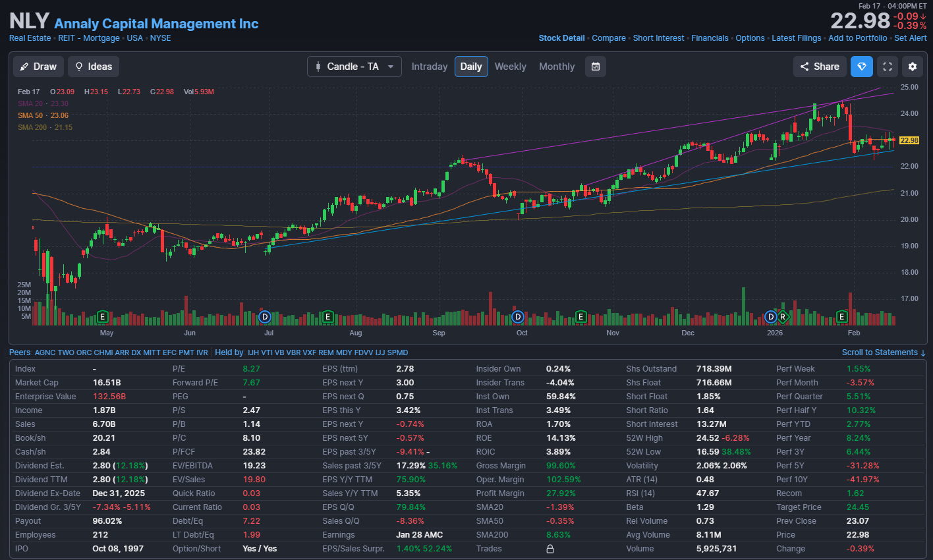Image resolution: width=933 pixels, height=560 pixels.
Task: Switch to the Intraday timeframe
Action: (x=430, y=67)
